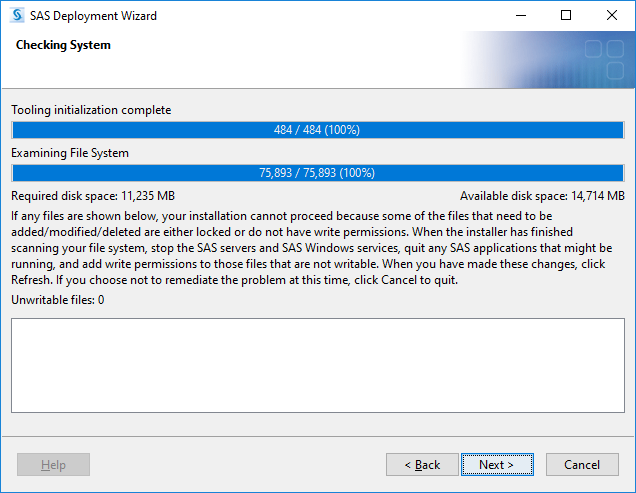Minimize the SAS Deployment Wizard window
The width and height of the screenshot is (636, 493).
click(x=521, y=15)
